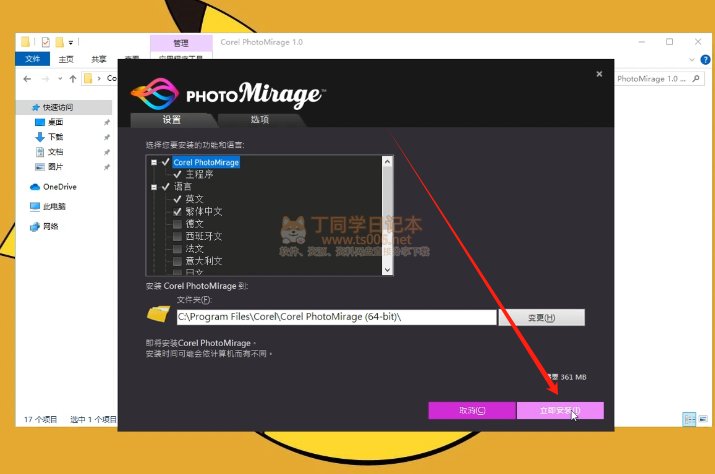Toggle the 语言 group checkmark
The width and height of the screenshot is (715, 474).
(x=166, y=187)
